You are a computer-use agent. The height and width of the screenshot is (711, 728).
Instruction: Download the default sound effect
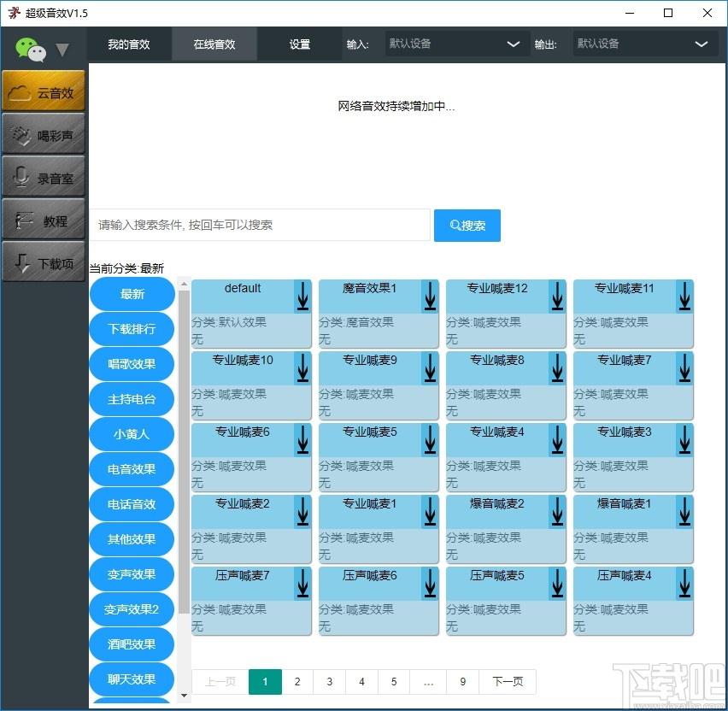click(x=302, y=297)
